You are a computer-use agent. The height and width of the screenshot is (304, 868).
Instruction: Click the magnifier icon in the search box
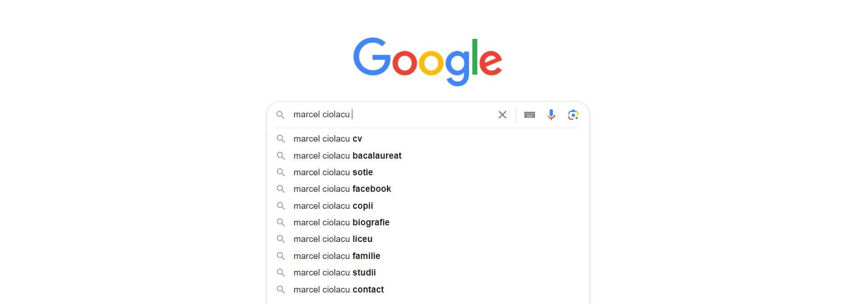[281, 115]
